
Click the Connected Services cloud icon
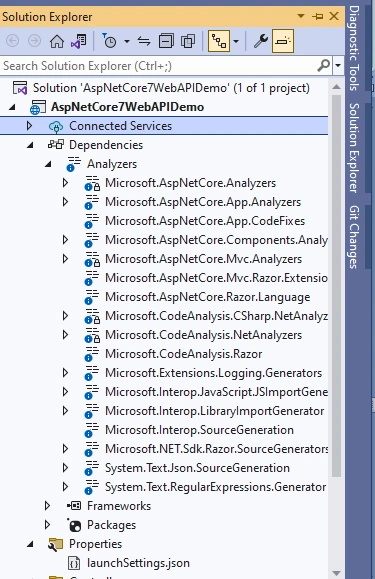point(56,127)
